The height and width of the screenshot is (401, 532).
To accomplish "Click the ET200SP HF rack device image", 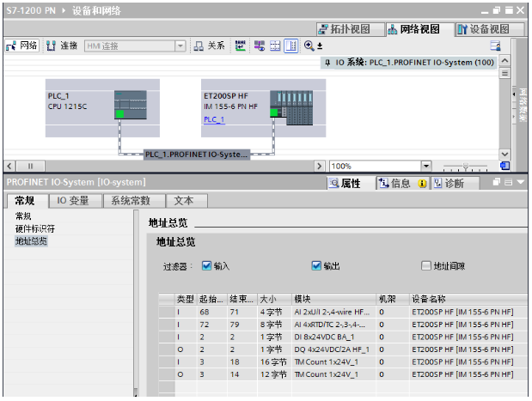I will 297,105.
